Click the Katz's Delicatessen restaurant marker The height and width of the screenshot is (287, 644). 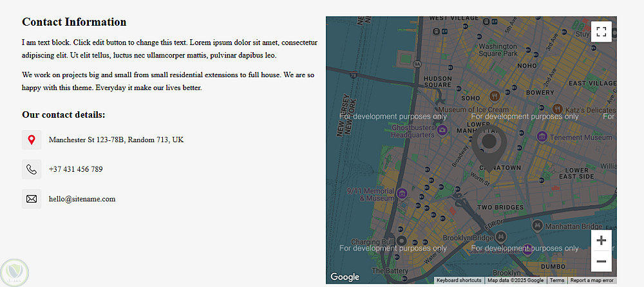pos(557,109)
